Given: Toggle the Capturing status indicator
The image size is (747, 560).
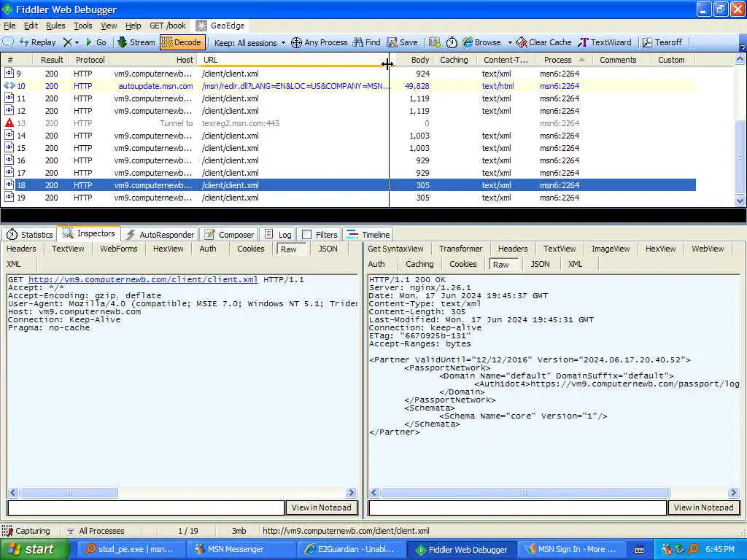Looking at the screenshot, I should [26, 531].
